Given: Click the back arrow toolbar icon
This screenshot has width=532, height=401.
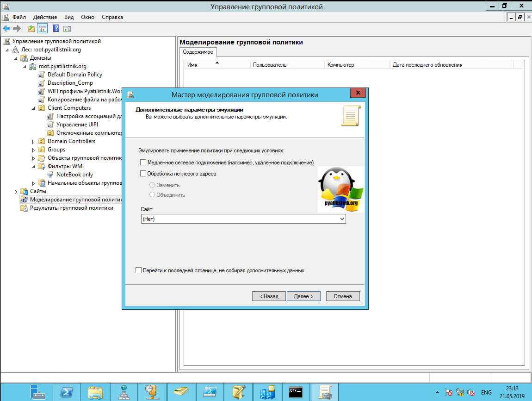Looking at the screenshot, I should point(6,29).
